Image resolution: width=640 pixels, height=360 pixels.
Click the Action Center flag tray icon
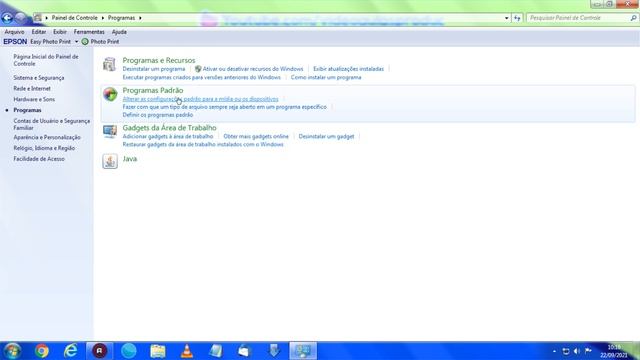tap(588, 351)
